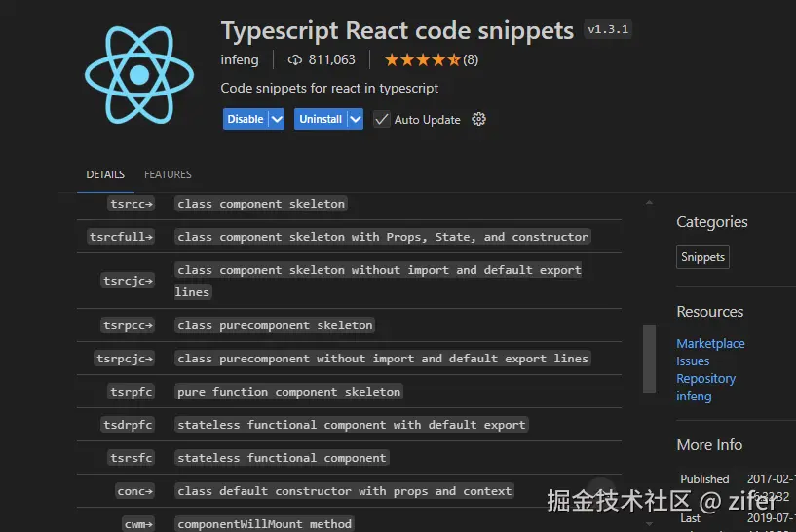Click the (8) review count

471,59
